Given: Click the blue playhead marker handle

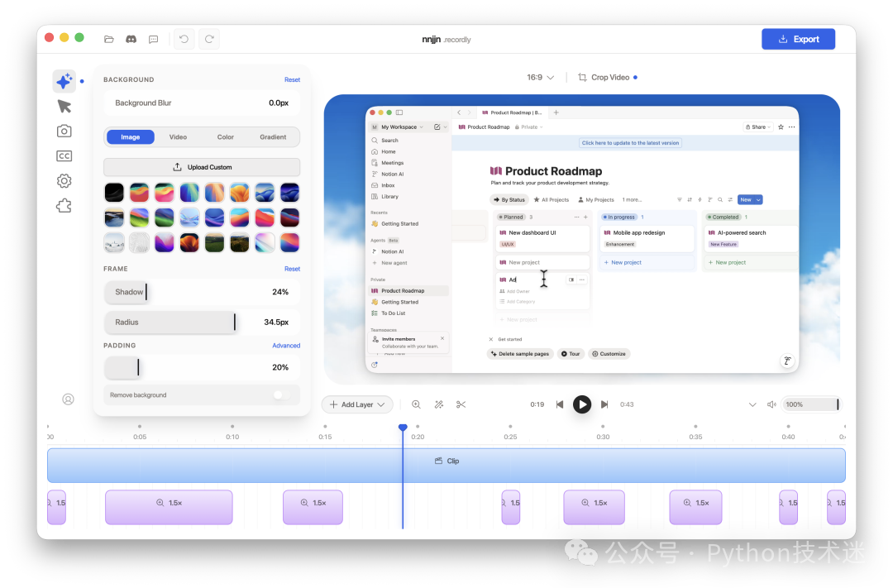Looking at the screenshot, I should click(403, 428).
